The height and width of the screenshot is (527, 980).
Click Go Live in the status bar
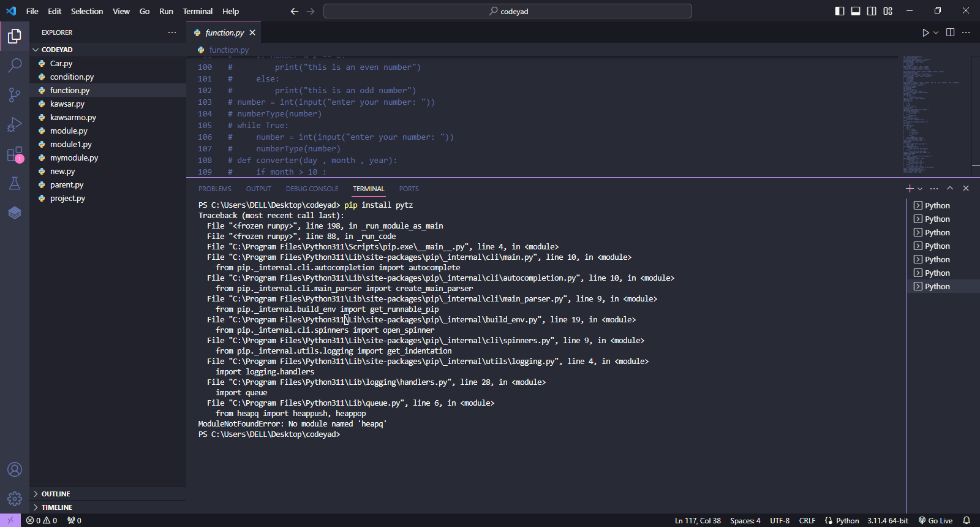(935, 520)
